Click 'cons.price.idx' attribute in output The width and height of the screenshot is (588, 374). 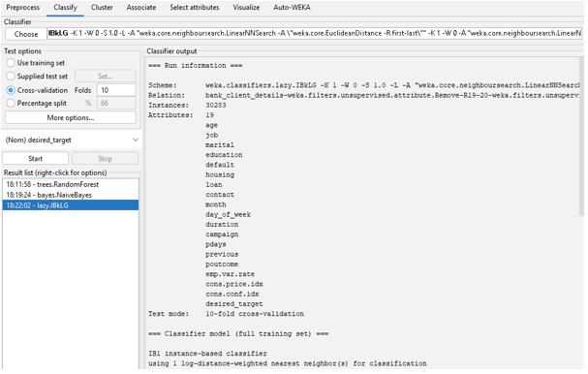[234, 284]
